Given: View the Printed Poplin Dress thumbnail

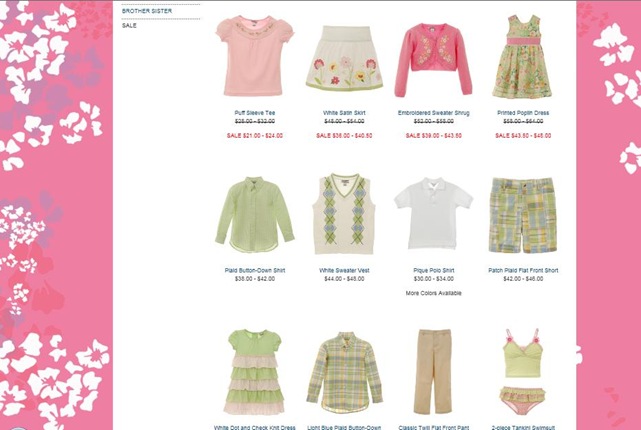Looking at the screenshot, I should [522, 56].
